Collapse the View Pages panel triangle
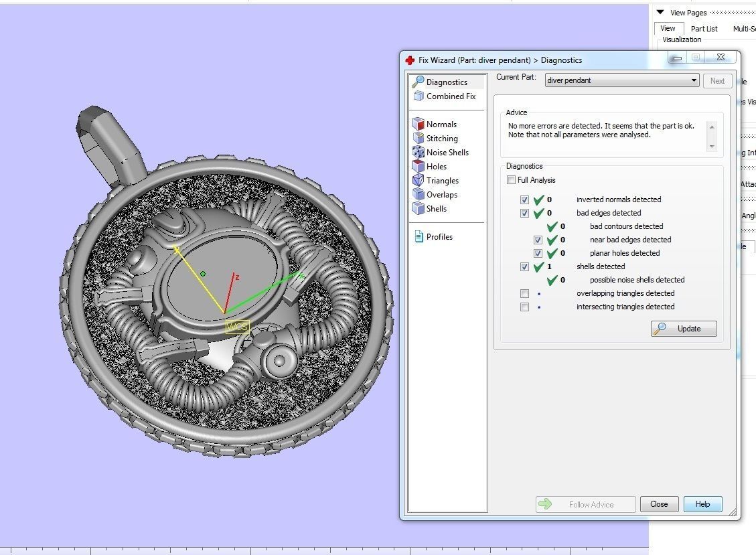 pos(660,12)
